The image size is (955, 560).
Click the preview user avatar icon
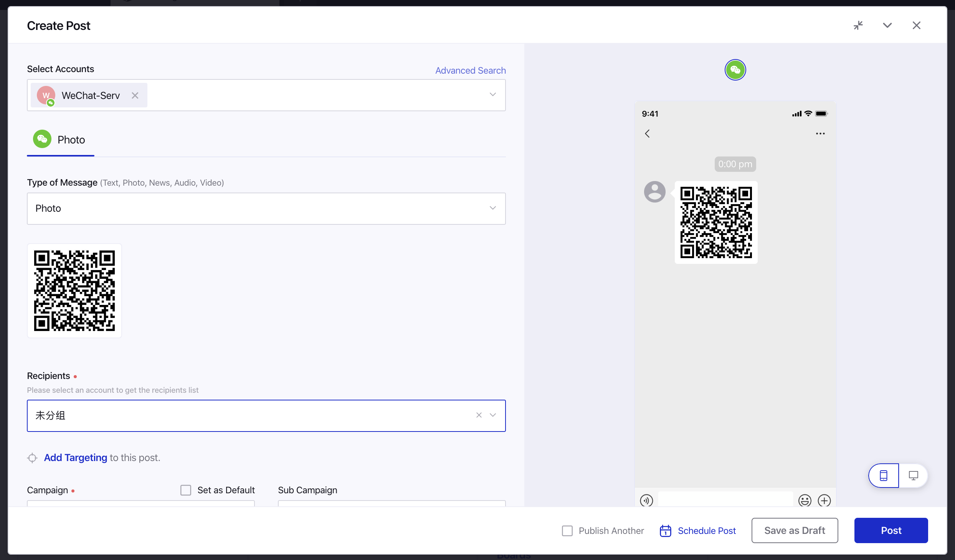tap(654, 192)
